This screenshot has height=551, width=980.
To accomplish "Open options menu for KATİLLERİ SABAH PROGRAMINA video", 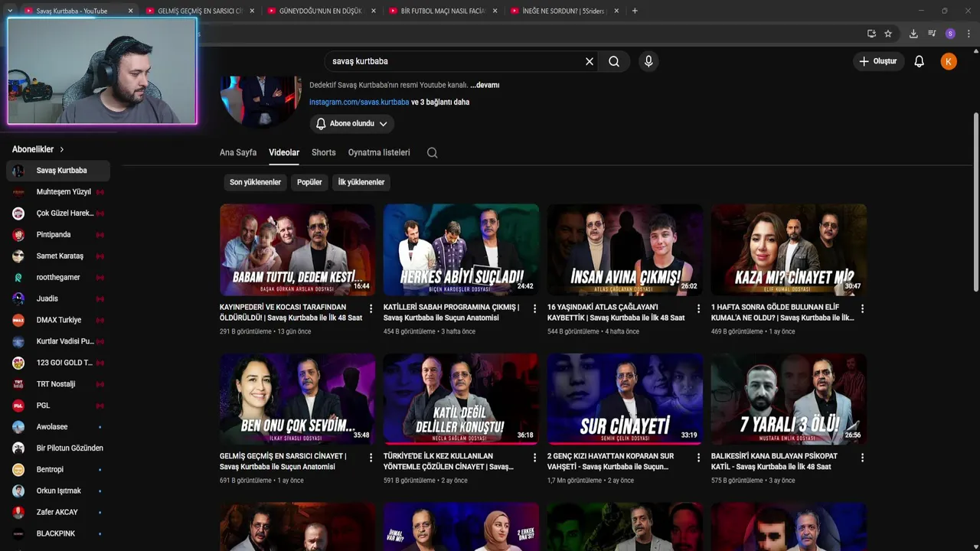I will 535,308.
